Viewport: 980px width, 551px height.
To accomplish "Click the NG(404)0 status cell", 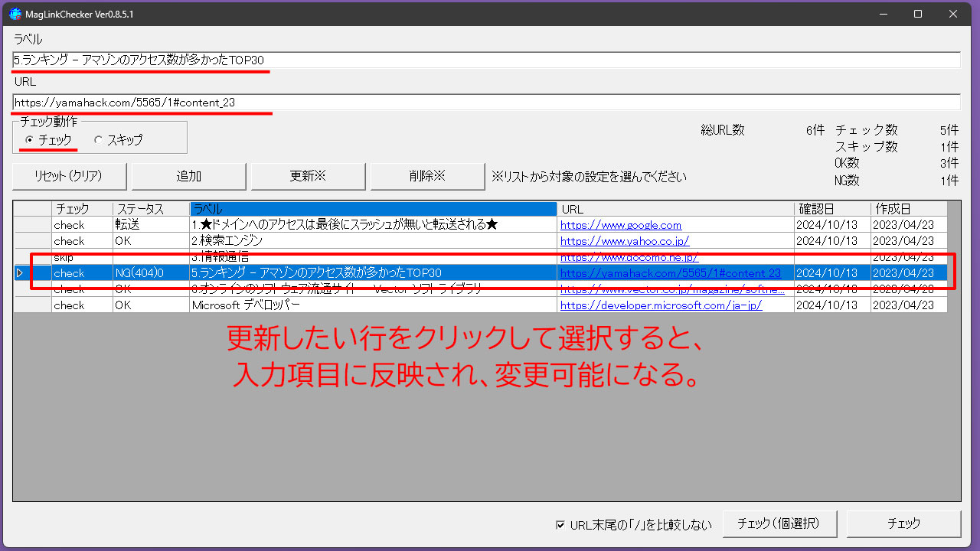I will (151, 273).
